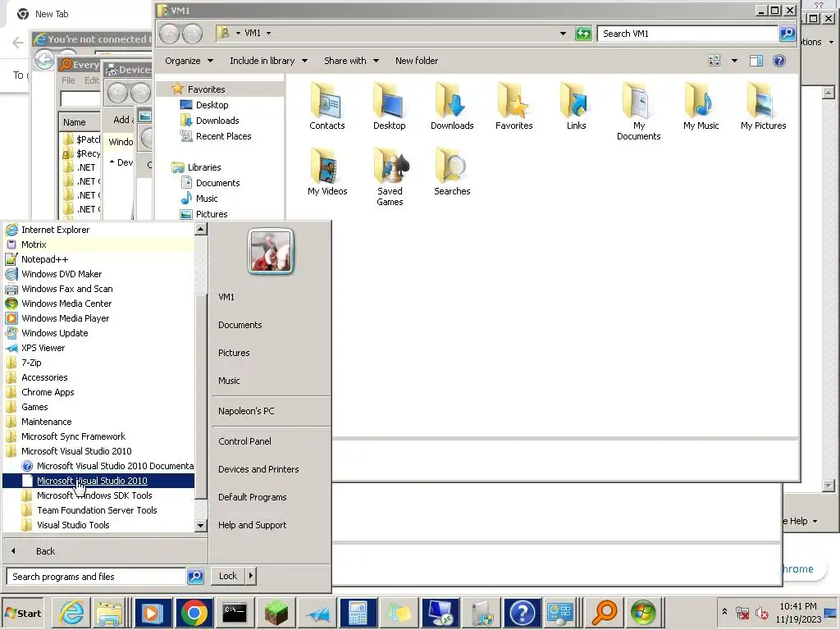The height and width of the screenshot is (630, 840).
Task: Open the Links folder
Action: (x=577, y=106)
